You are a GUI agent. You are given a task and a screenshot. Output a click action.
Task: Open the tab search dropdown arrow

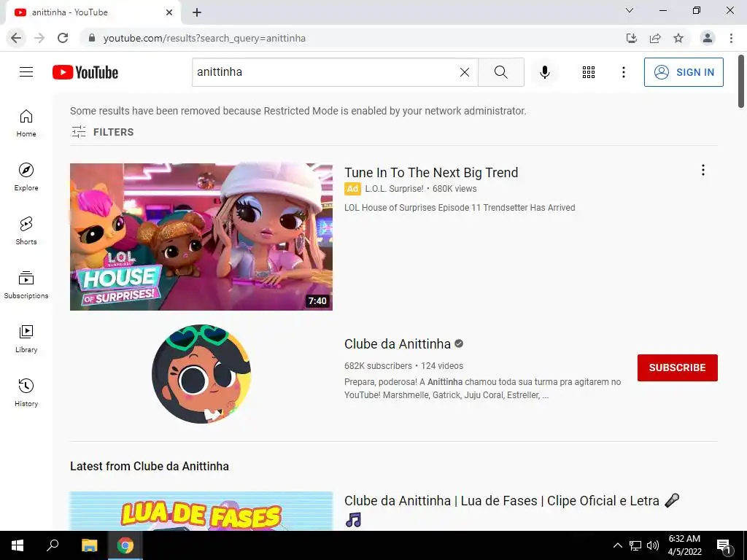point(630,10)
